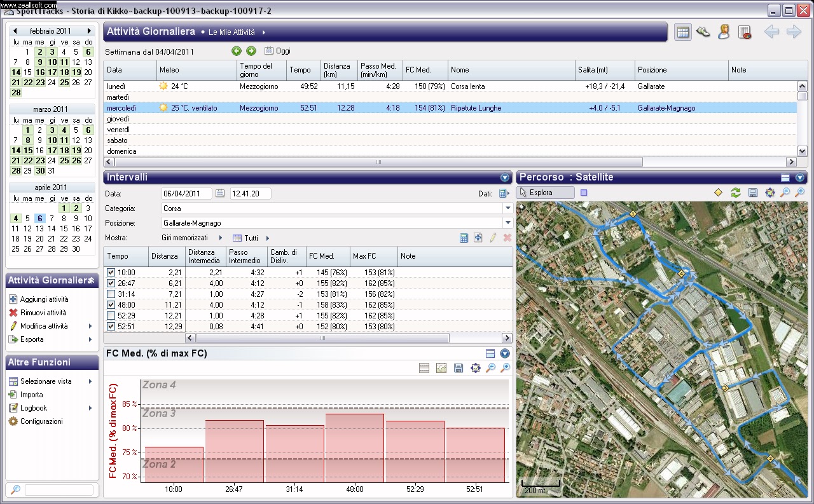The height and width of the screenshot is (504, 814).
Task: Jump to today with Oggi button
Action: [278, 51]
